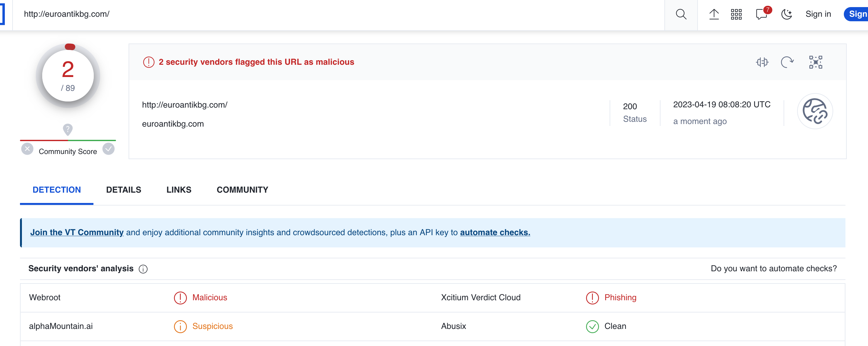Open the upload file icon
Screen dimensions: 868x346
pos(714,14)
